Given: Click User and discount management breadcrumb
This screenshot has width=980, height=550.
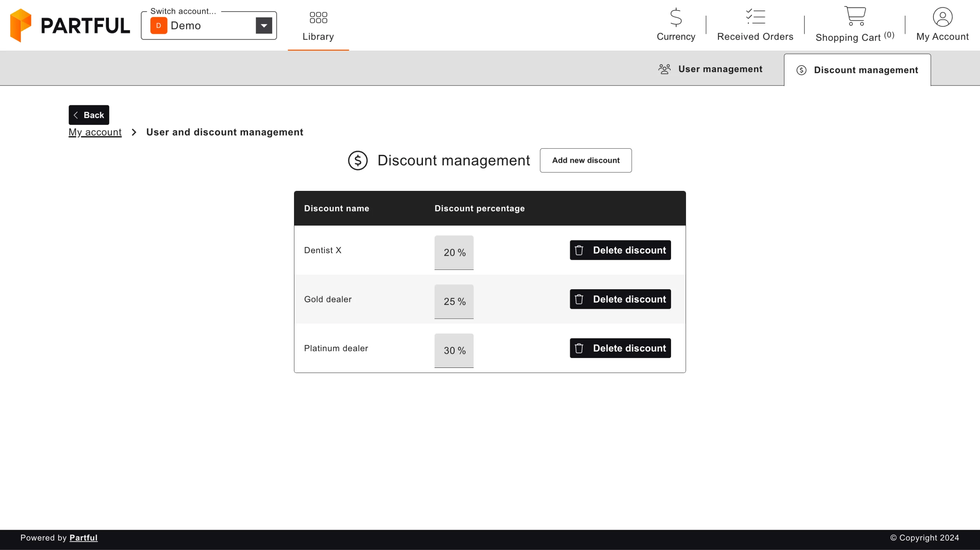Looking at the screenshot, I should 224,132.
